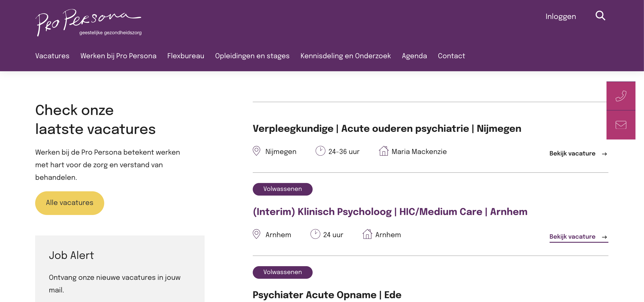Click the Inloggen link
This screenshot has height=302, width=644.
[560, 16]
